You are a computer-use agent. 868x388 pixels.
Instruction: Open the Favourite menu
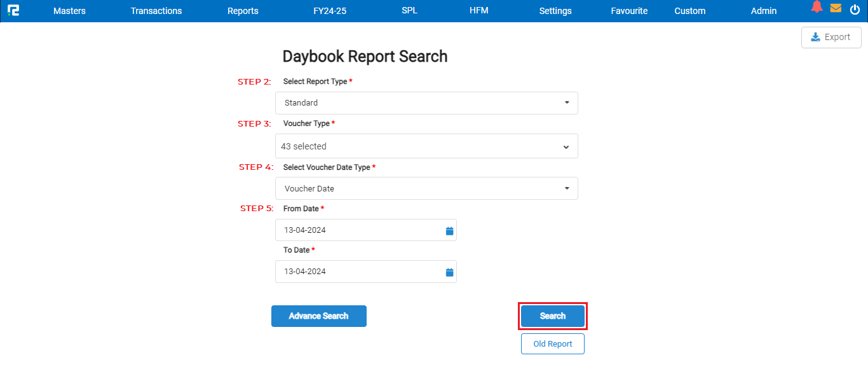click(629, 11)
